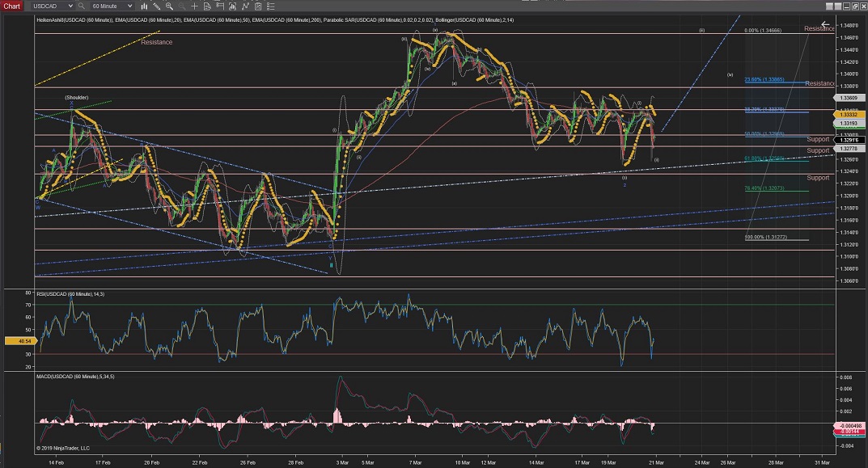Click the zoom out magnifier
This screenshot has width=868, height=468.
click(181, 6)
